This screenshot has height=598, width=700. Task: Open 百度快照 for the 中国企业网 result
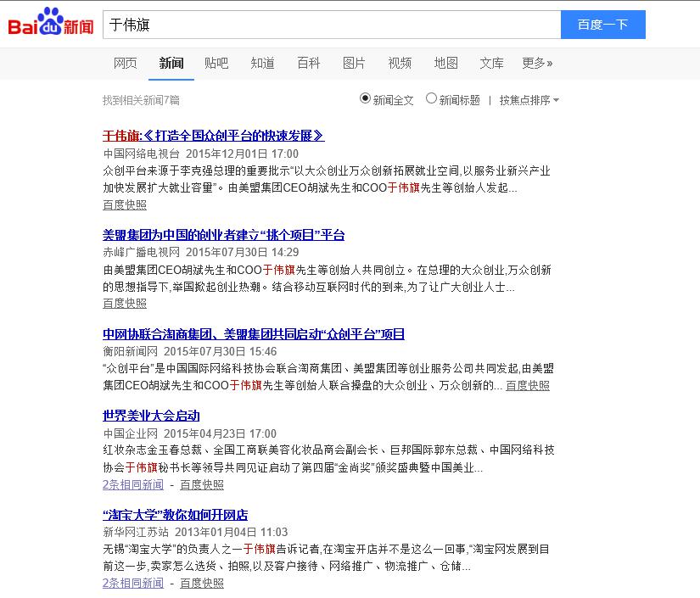pos(202,484)
